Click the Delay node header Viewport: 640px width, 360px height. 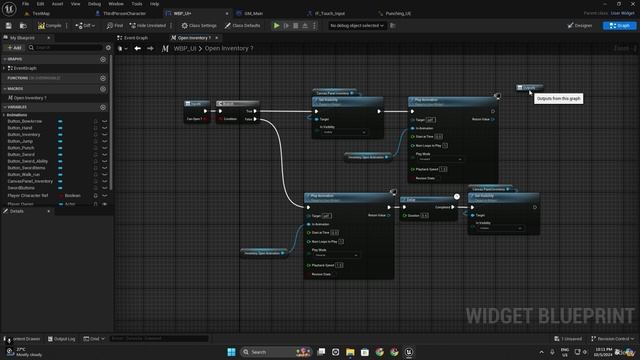point(430,200)
